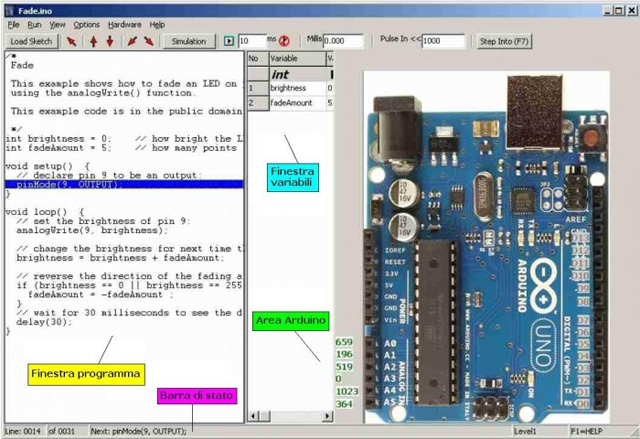Click the red down arrow step icon
The image size is (640, 439).
coord(110,42)
